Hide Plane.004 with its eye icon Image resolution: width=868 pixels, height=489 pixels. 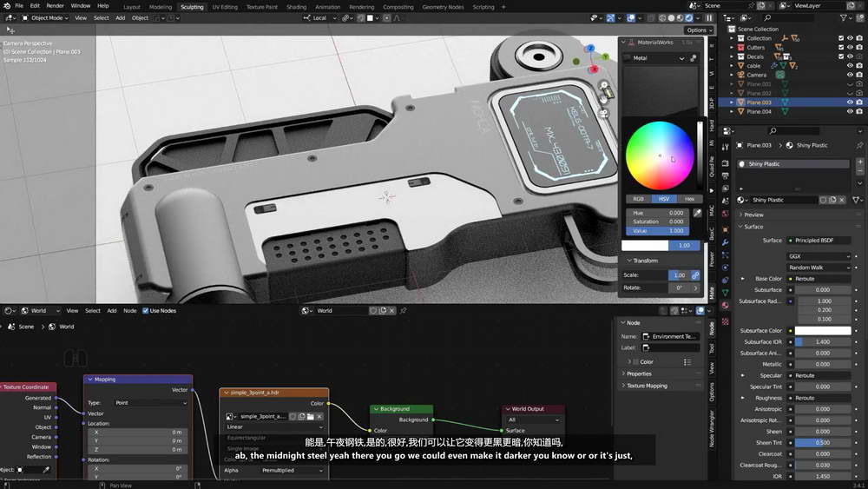tap(850, 111)
